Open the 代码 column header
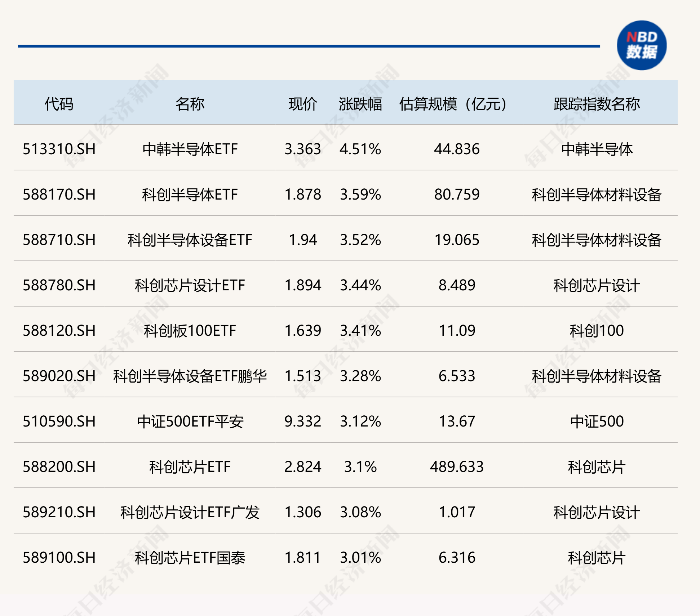The image size is (700, 616). [59, 102]
